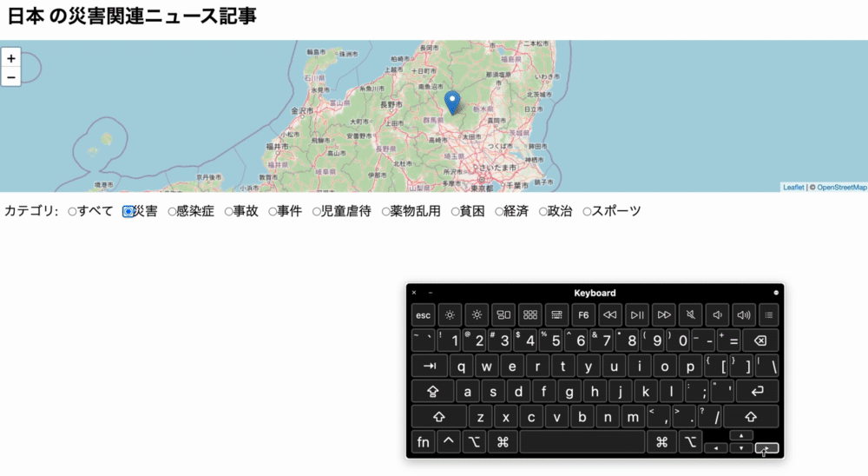Image resolution: width=868 pixels, height=476 pixels.
Task: Select the すべて category radio button
Action: pos(72,212)
